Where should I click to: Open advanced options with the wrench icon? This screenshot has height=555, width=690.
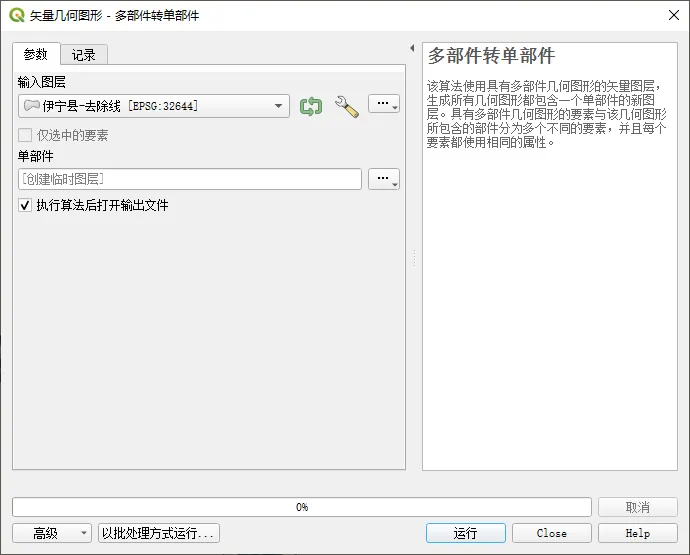pos(346,106)
